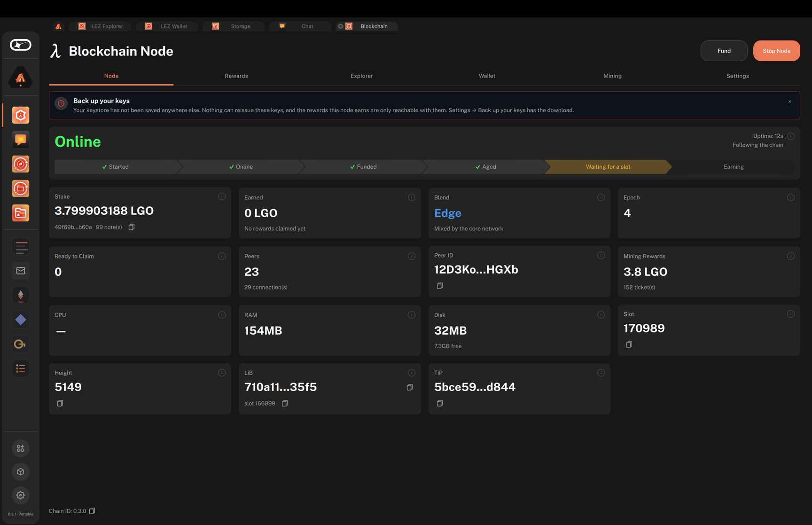Copy the stake address 49f69b...b60a
This screenshot has height=525, width=812.
(x=132, y=227)
